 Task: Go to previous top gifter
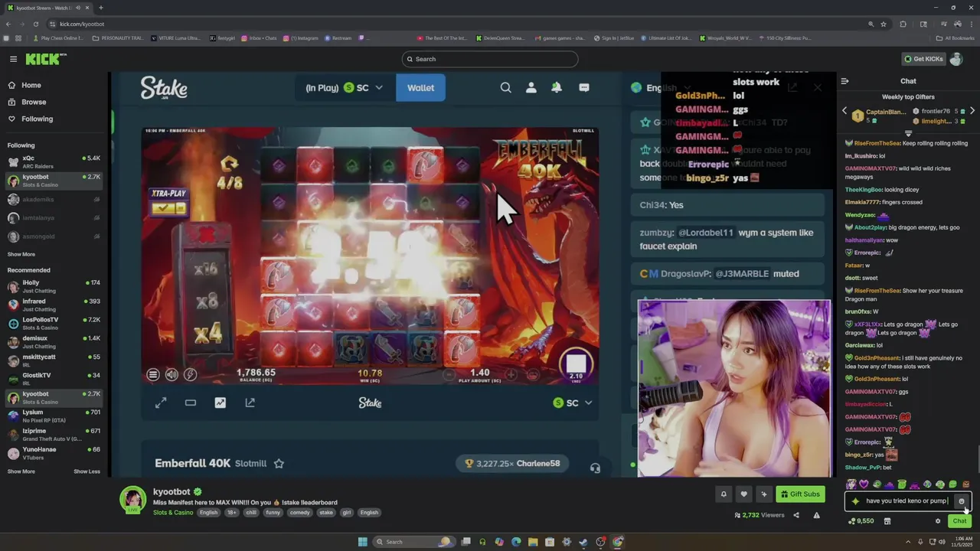844,111
